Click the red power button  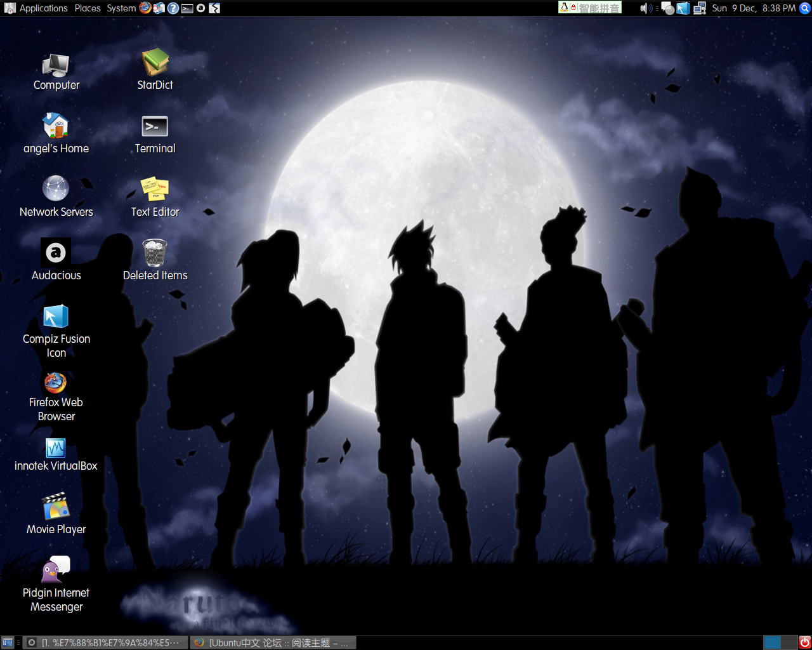tap(805, 642)
